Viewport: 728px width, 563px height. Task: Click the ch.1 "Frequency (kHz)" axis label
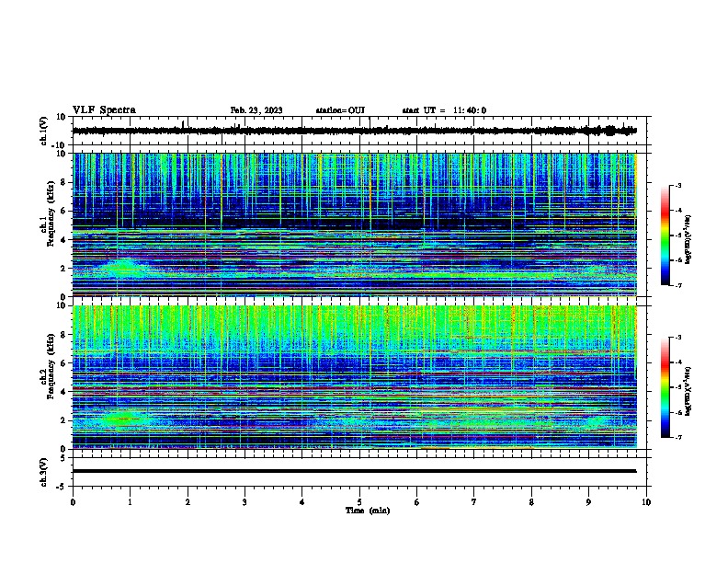51,214
